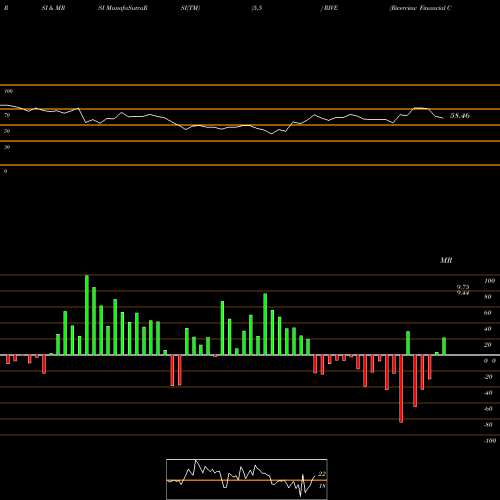
Task: Click MR axis label 40
Action: [488, 329]
